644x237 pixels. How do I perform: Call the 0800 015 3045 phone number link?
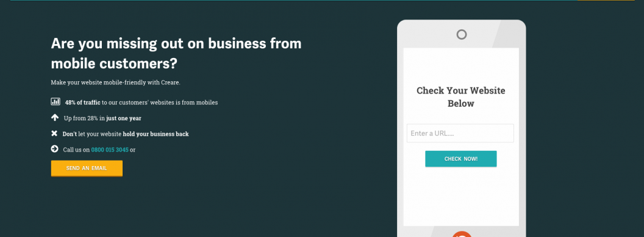point(110,150)
